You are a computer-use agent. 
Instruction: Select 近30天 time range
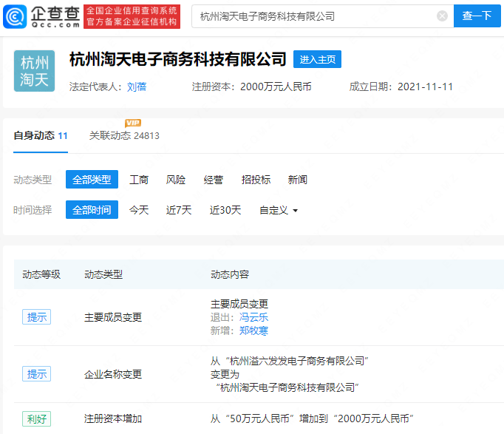pos(225,210)
